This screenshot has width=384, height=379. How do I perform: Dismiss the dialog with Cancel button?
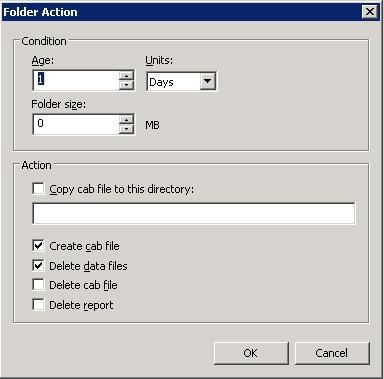(x=332, y=353)
